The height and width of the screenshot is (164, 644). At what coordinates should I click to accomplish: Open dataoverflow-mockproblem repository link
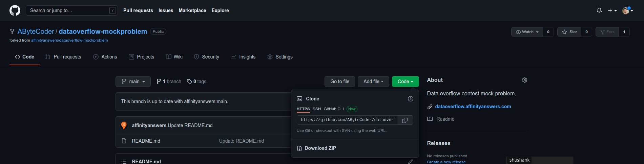(103, 31)
